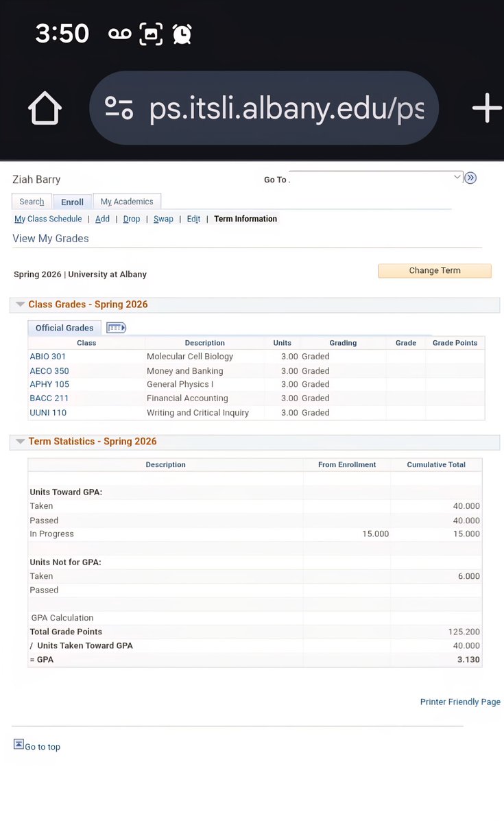Screen dimensions: 504x823
Task: Switch to the Enroll tab
Action: click(72, 202)
